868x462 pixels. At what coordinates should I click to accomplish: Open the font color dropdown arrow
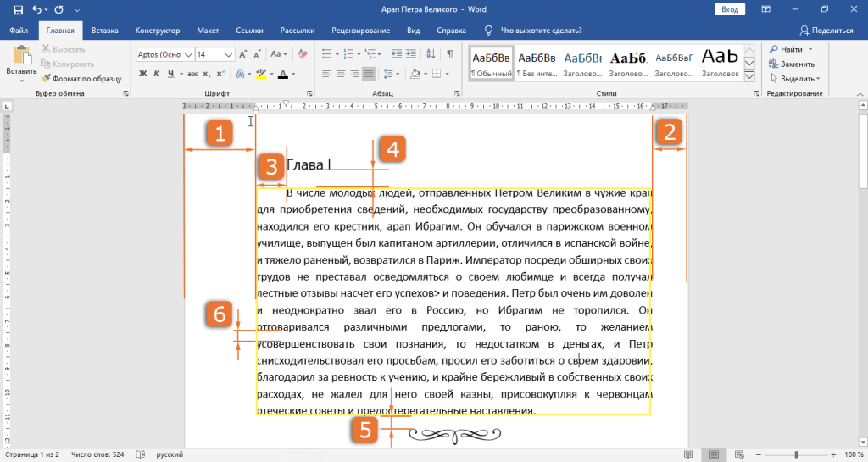(293, 74)
